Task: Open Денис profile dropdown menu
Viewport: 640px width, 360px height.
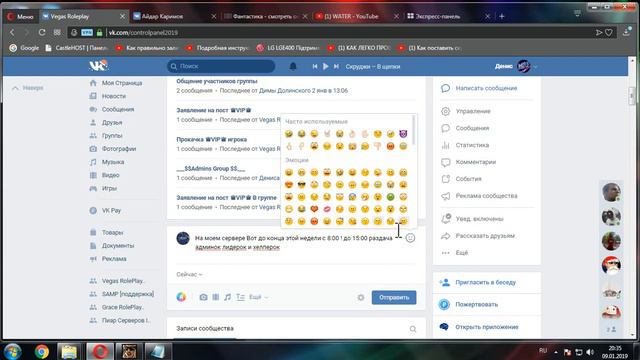Action: (516, 66)
